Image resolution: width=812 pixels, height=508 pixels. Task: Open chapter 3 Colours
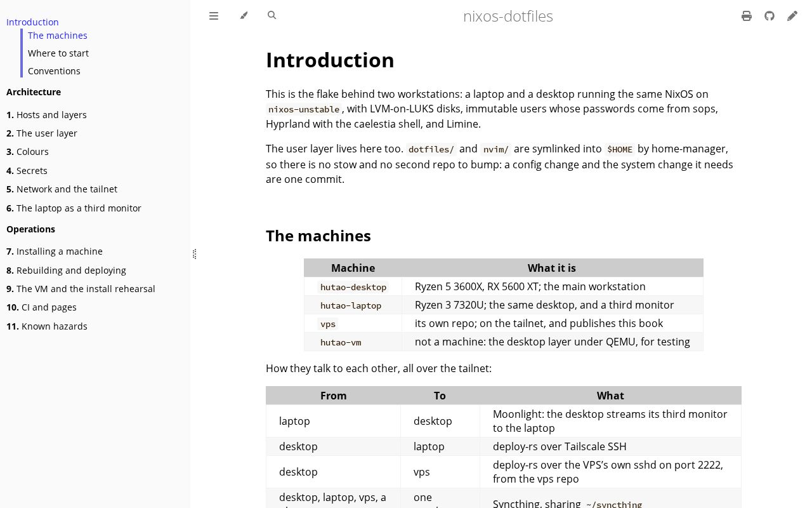pos(27,152)
